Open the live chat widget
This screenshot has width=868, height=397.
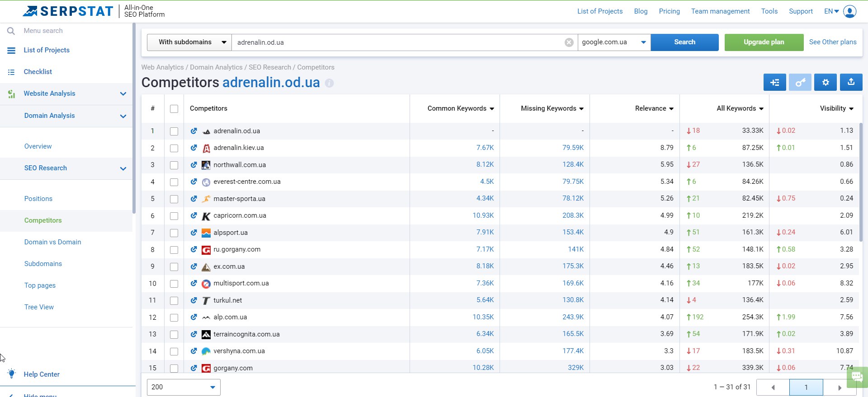pyautogui.click(x=857, y=377)
